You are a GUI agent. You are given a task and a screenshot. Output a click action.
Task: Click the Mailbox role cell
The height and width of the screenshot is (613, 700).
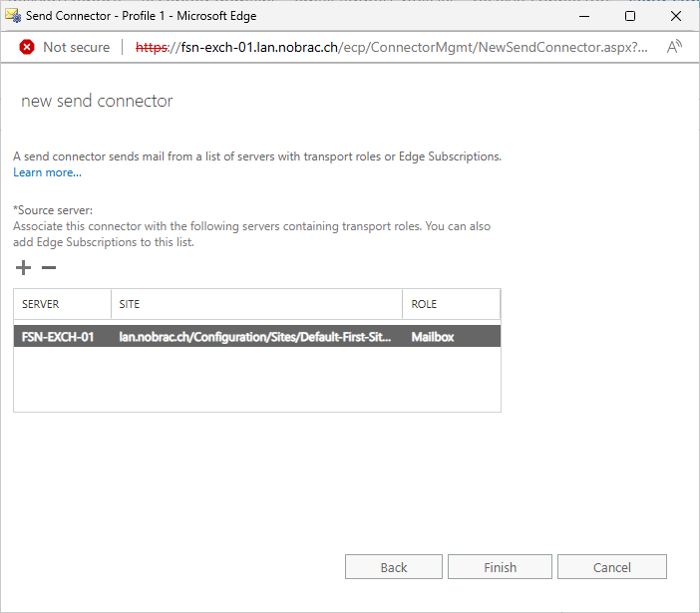pos(433,337)
